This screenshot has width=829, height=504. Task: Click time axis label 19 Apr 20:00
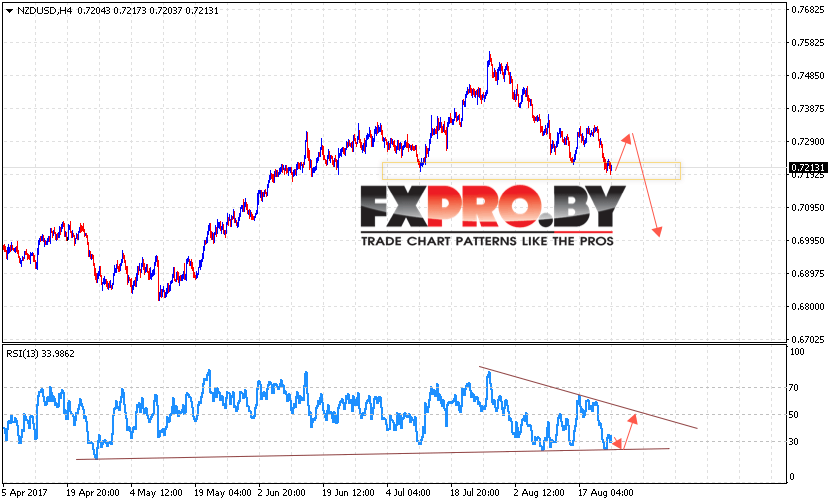pos(93,493)
